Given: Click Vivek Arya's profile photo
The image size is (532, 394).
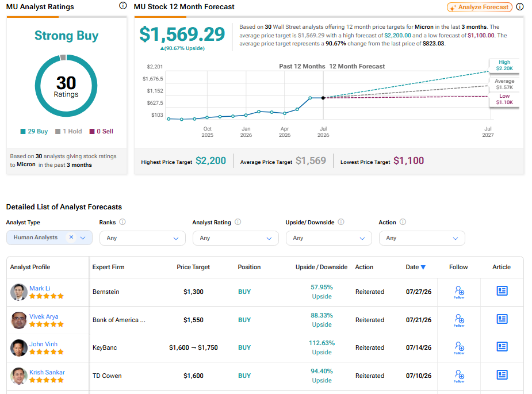Looking at the screenshot, I should tap(18, 320).
